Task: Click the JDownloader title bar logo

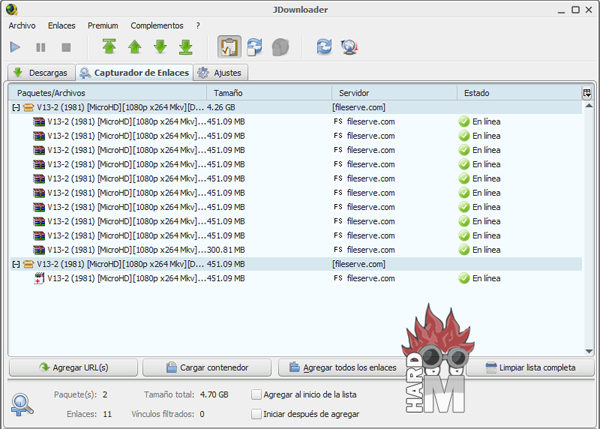Action: 12,9
